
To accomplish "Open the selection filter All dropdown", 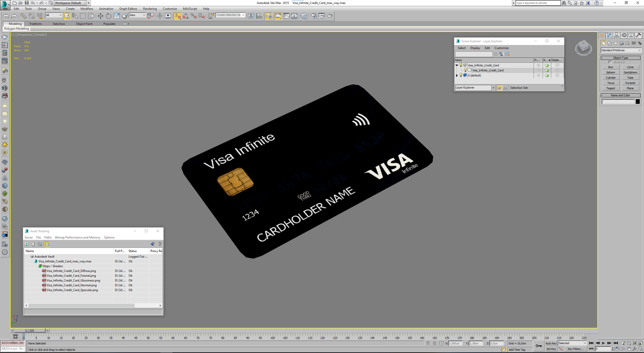I will (54, 15).
